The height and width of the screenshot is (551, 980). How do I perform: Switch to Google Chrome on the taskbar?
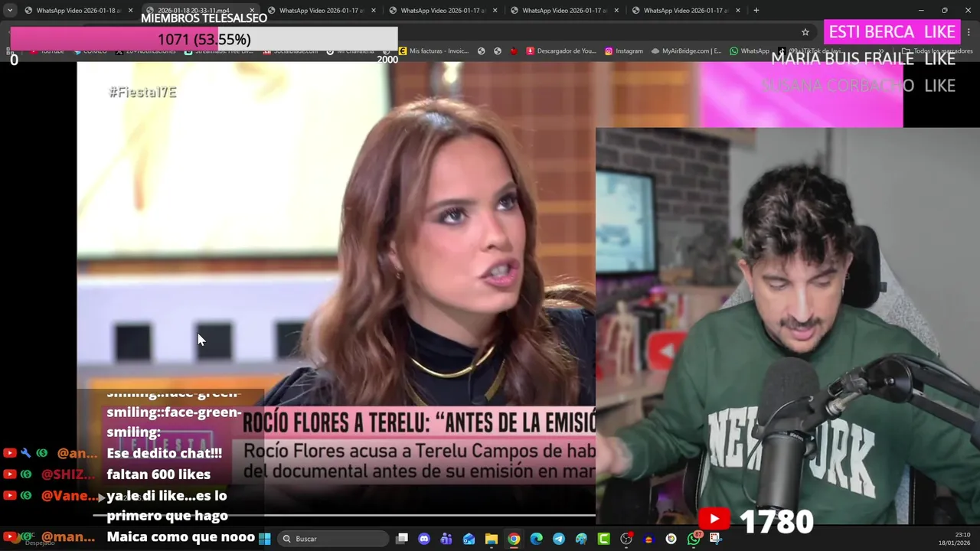coord(514,539)
